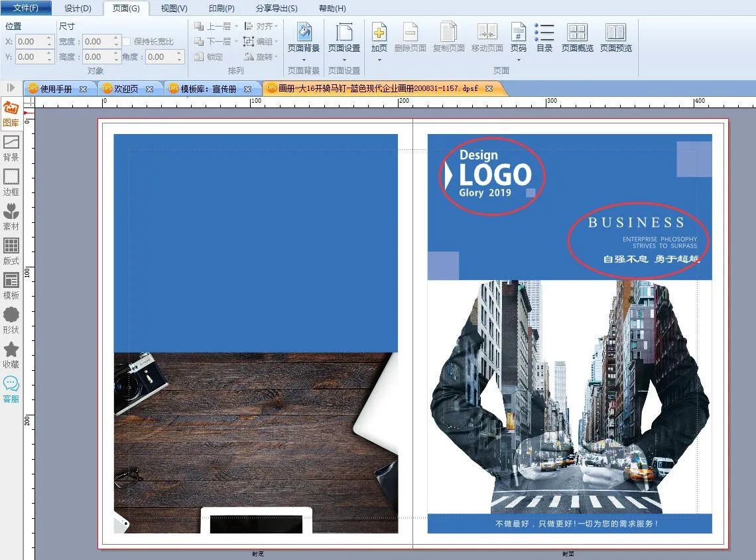Switch to the 分享导出(S) ribbon tab

[277, 8]
